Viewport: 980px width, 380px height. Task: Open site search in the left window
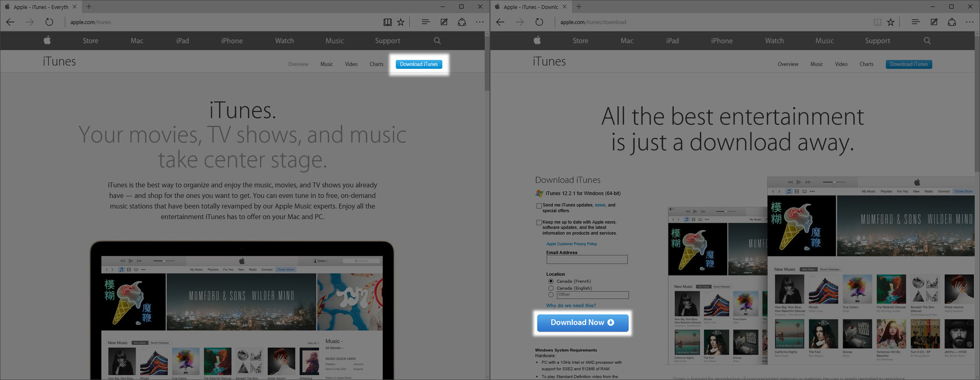437,41
